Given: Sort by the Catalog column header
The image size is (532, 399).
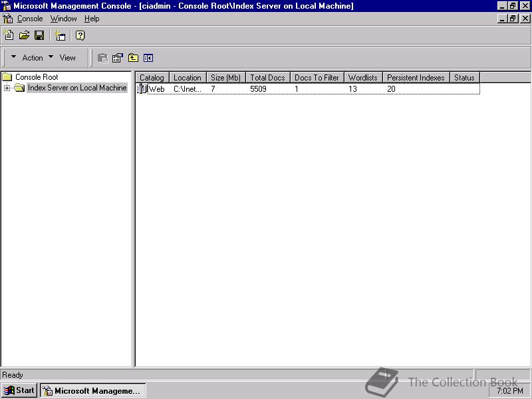Looking at the screenshot, I should (x=152, y=78).
